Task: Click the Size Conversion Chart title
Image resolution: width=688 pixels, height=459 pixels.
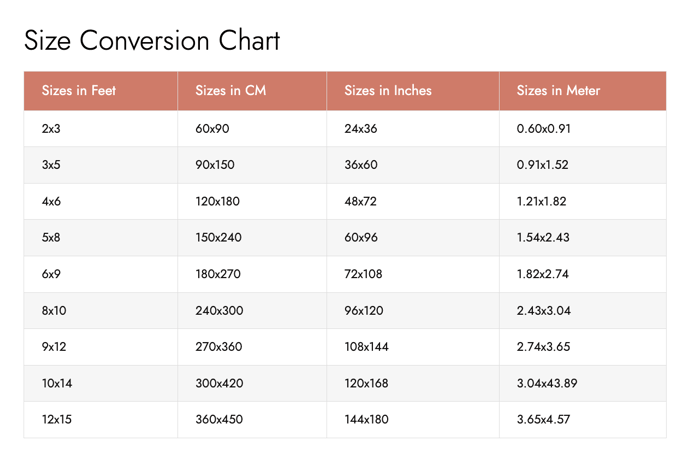Action: (x=152, y=41)
